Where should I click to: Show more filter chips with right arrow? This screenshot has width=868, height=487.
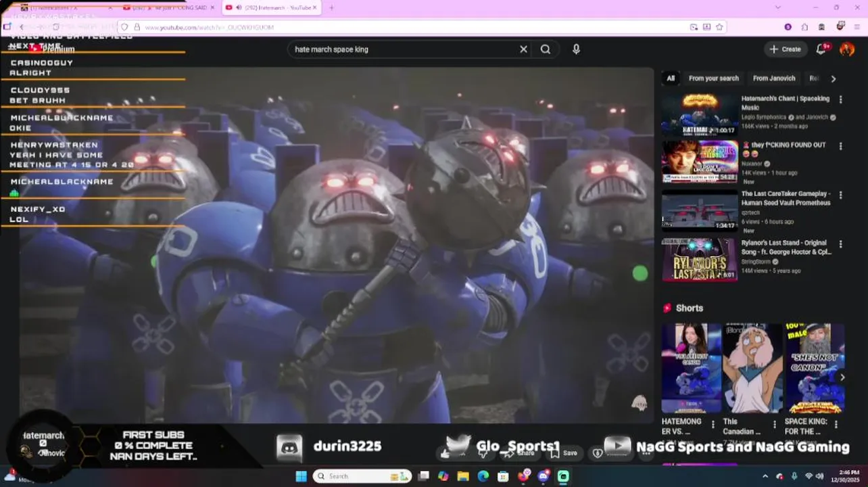[834, 78]
